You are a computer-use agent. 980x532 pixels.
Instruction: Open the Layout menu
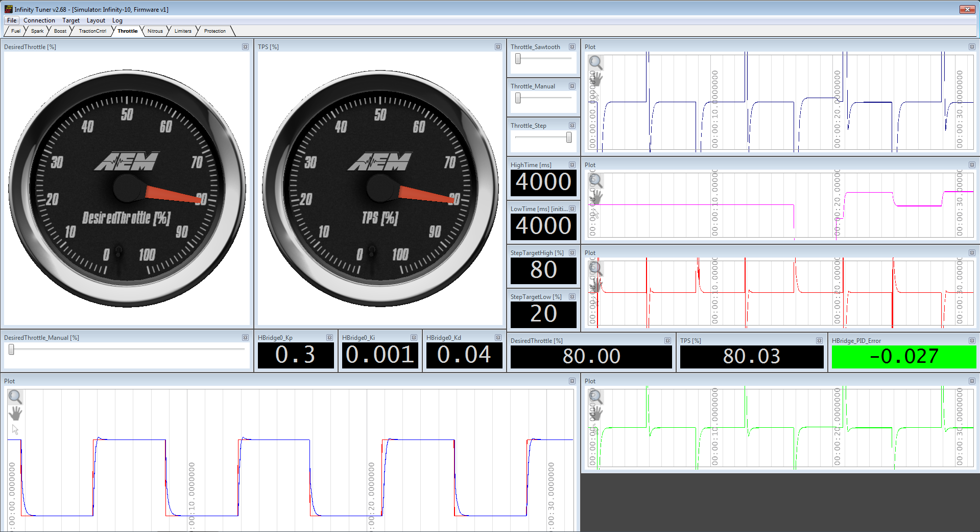click(96, 20)
